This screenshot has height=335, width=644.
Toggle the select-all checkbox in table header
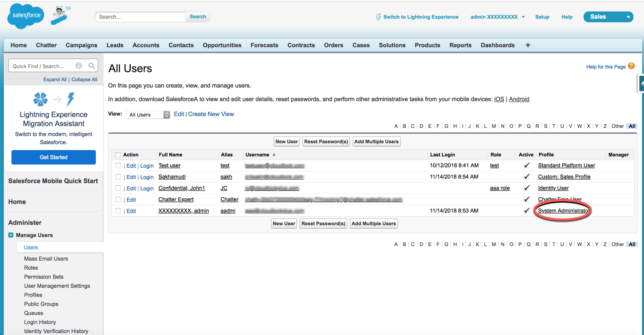tap(118, 155)
